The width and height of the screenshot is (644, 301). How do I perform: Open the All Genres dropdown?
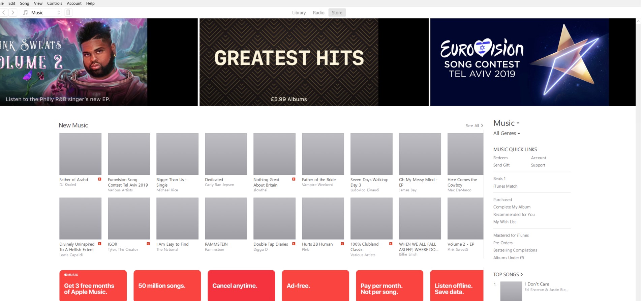[507, 133]
